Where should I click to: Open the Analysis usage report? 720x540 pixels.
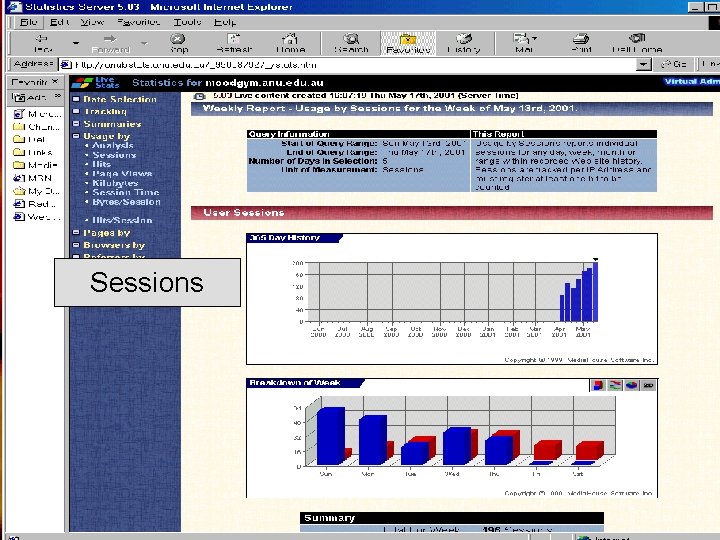click(x=113, y=146)
